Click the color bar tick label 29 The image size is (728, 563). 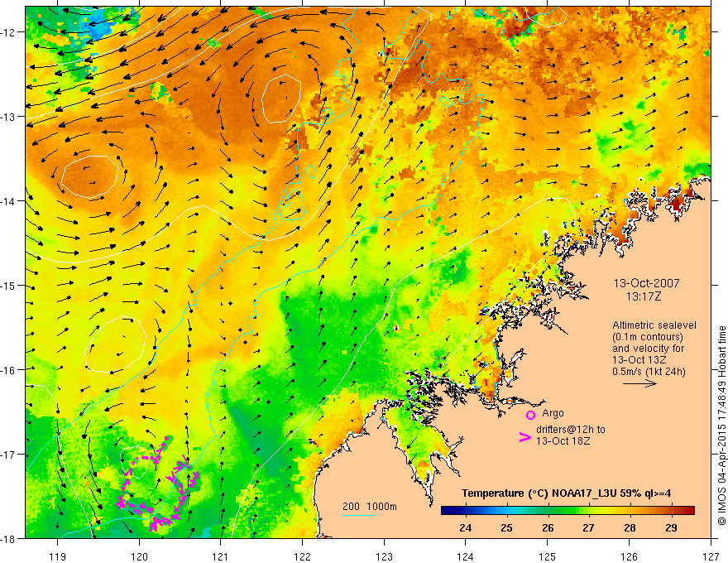pos(670,527)
